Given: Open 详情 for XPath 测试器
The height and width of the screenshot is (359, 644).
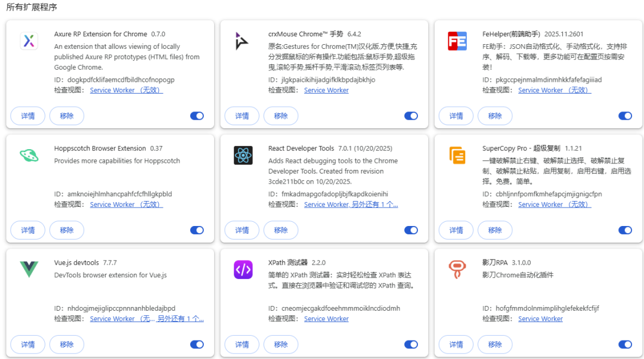Looking at the screenshot, I should point(242,344).
